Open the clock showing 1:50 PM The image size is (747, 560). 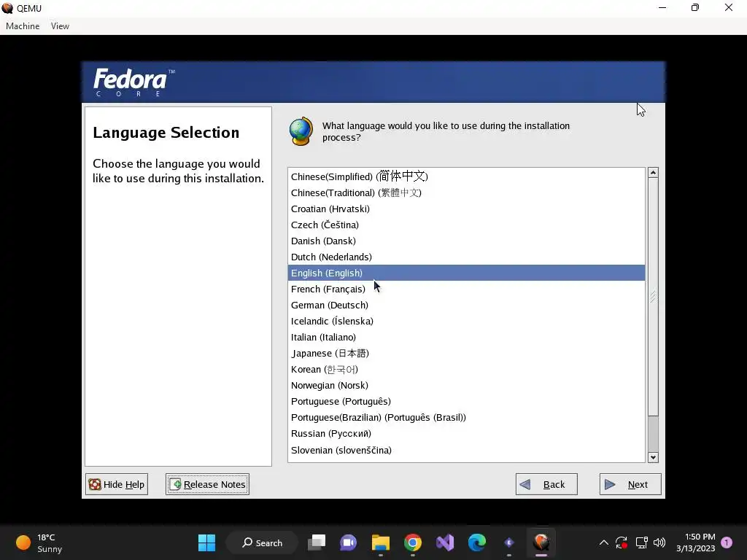695,542
